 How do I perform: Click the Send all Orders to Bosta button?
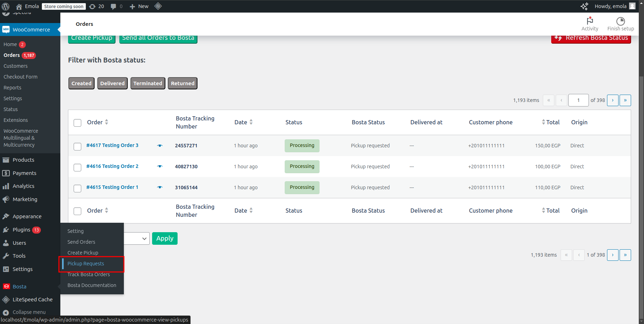coord(158,39)
